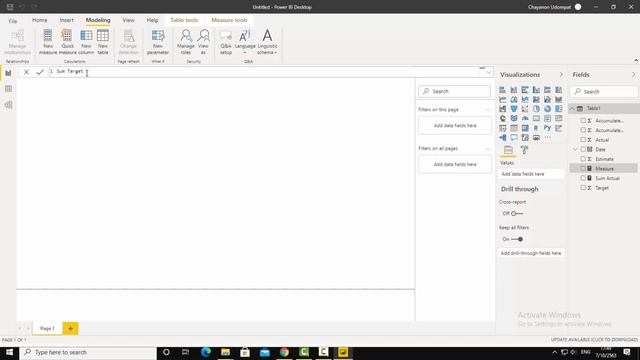This screenshot has height=360, width=640.
Task: Select Donut chart visual
Action: (547, 109)
